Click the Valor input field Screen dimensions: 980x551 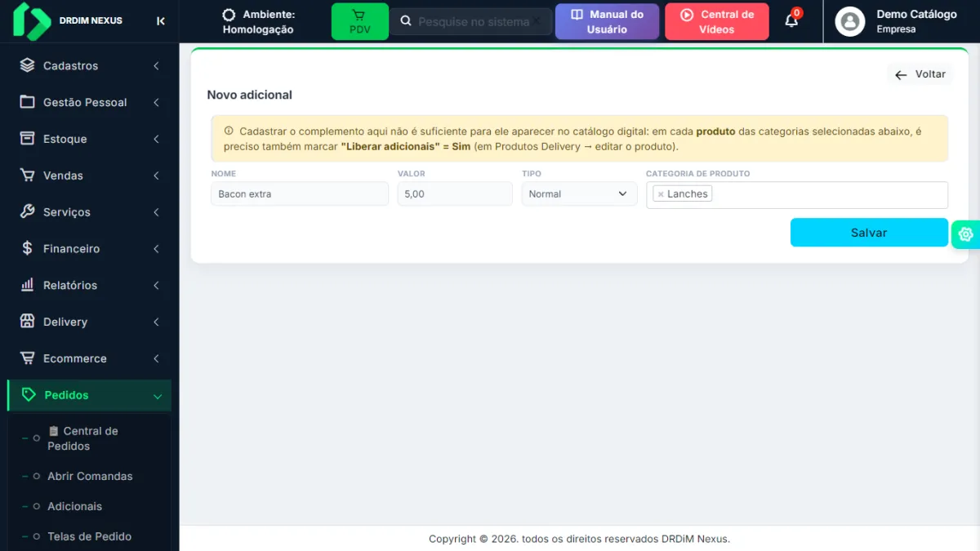455,193
